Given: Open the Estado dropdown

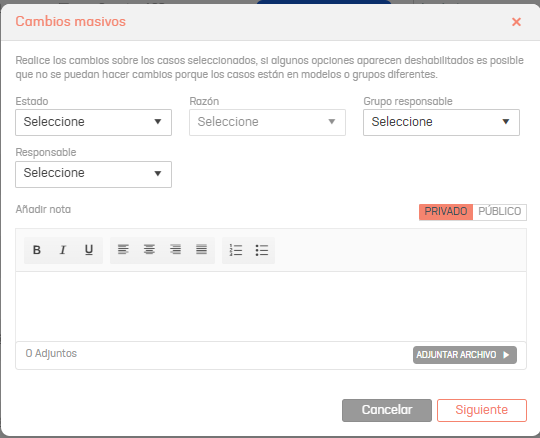Looking at the screenshot, I should (x=93, y=122).
